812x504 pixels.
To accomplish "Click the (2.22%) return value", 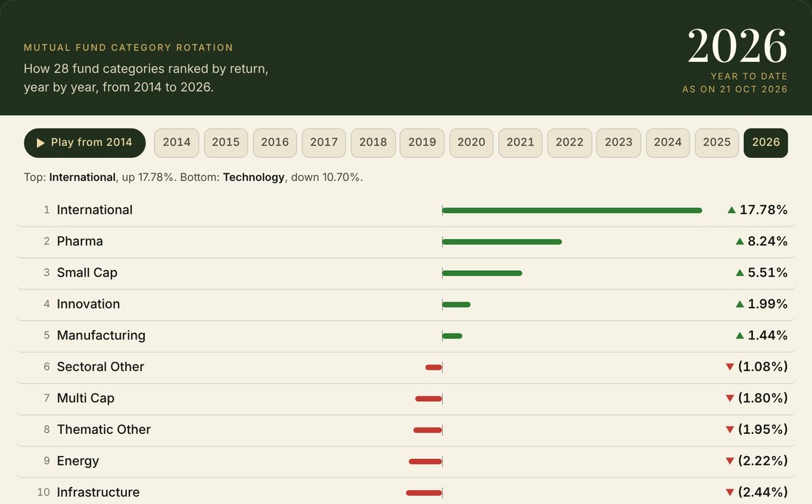I will tap(763, 461).
